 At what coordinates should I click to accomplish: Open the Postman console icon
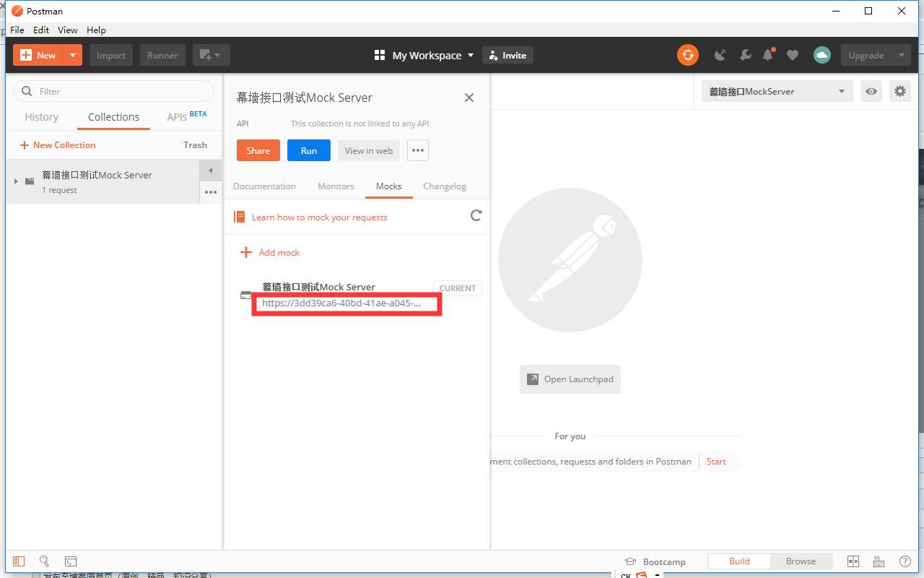point(71,561)
